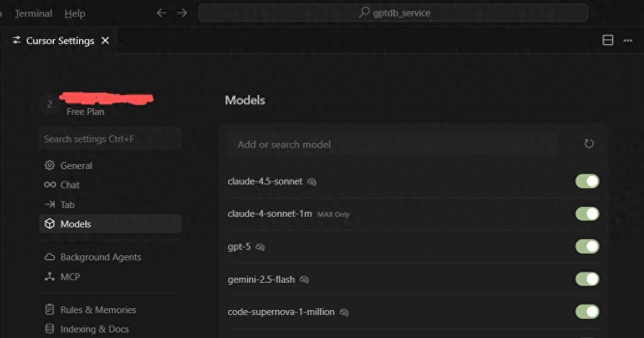Viewport: 644px width, 338px height.
Task: Go to General settings
Action: tap(76, 166)
